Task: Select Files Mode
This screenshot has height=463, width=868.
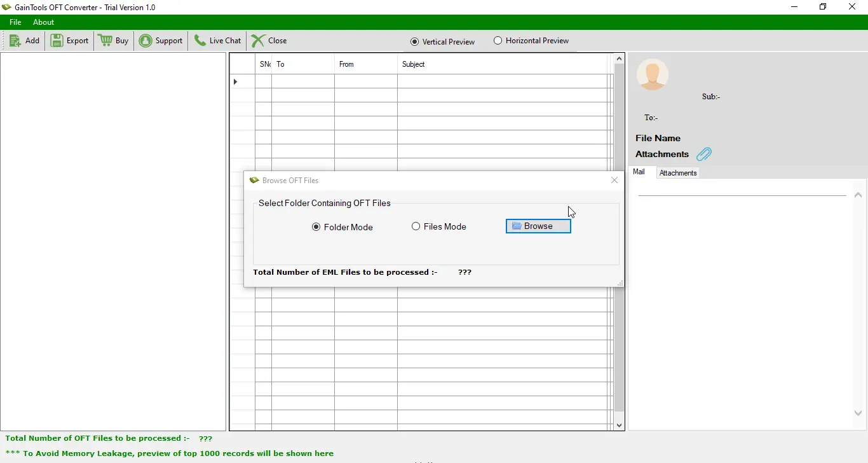Action: tap(417, 226)
